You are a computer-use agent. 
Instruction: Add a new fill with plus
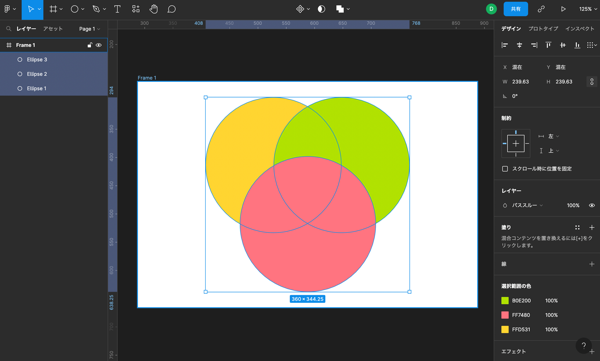(x=592, y=227)
